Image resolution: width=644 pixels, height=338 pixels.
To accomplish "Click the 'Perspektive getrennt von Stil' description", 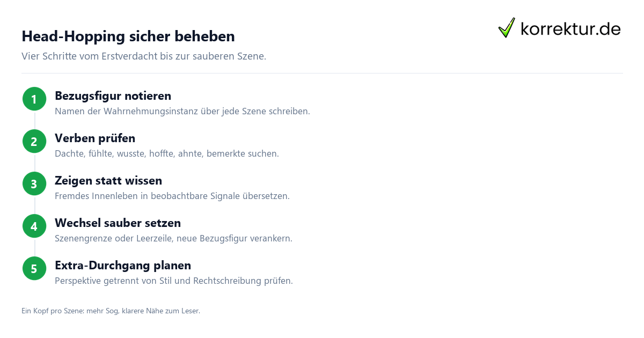I will pos(174,281).
